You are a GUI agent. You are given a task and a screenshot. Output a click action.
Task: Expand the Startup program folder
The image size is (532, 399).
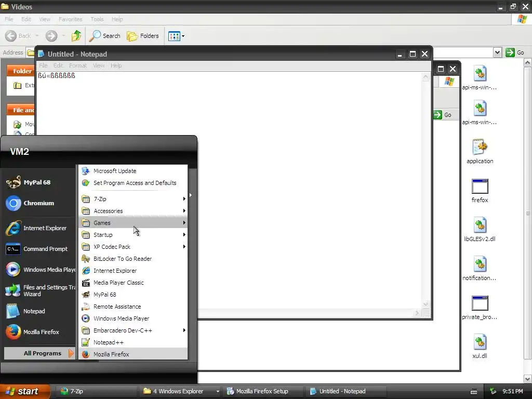click(x=133, y=235)
